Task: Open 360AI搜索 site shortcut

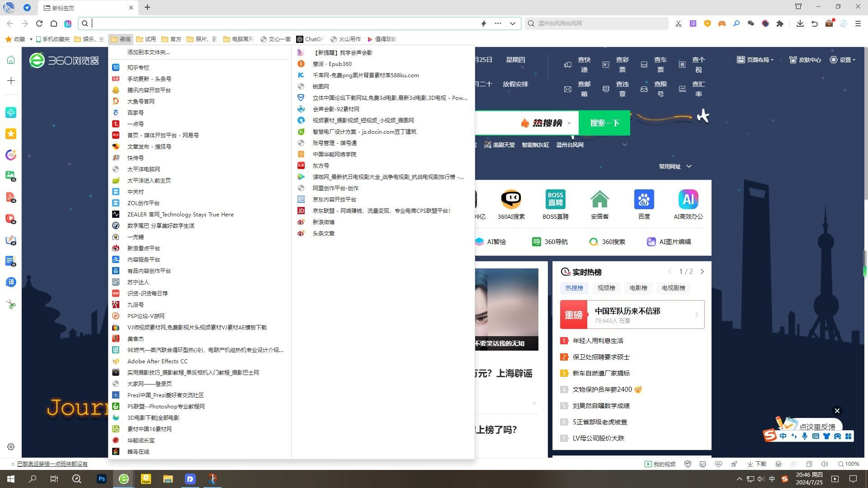Action: [x=511, y=204]
